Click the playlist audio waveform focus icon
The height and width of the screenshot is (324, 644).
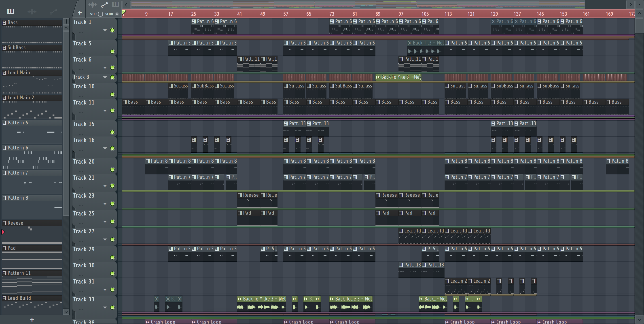[92, 4]
